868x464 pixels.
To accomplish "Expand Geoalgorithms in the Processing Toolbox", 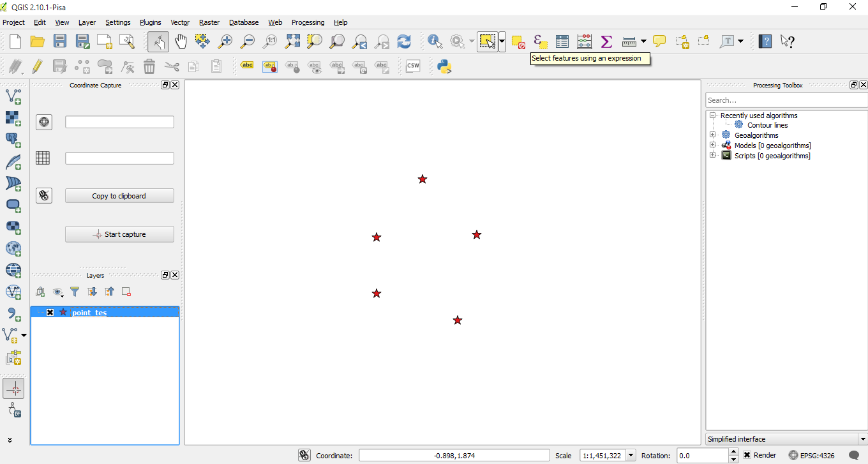I will pyautogui.click(x=713, y=135).
